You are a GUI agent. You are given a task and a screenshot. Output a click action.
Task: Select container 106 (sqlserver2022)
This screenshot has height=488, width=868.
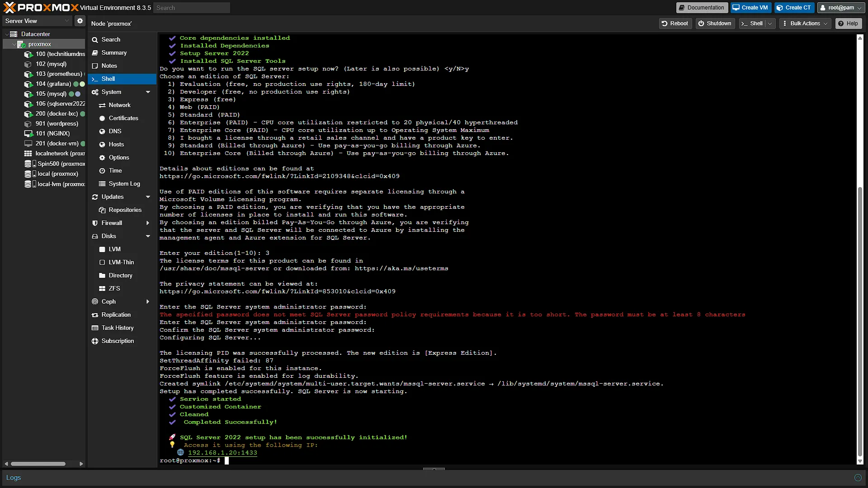tap(54, 103)
